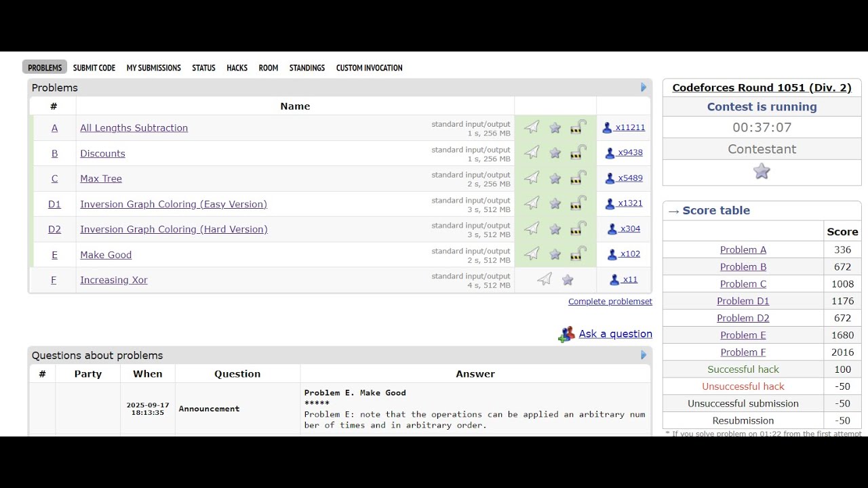The height and width of the screenshot is (488, 868).
Task: Open Problem C in the Score table
Action: click(x=743, y=284)
